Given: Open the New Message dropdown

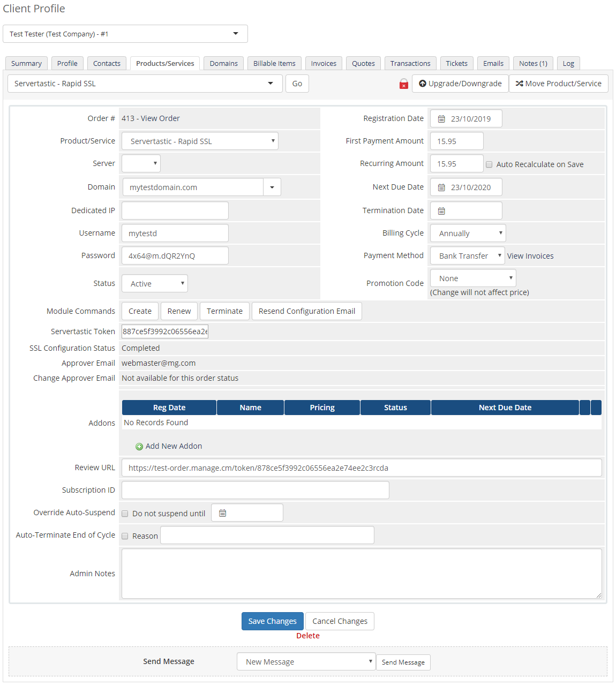Looking at the screenshot, I should (x=306, y=661).
